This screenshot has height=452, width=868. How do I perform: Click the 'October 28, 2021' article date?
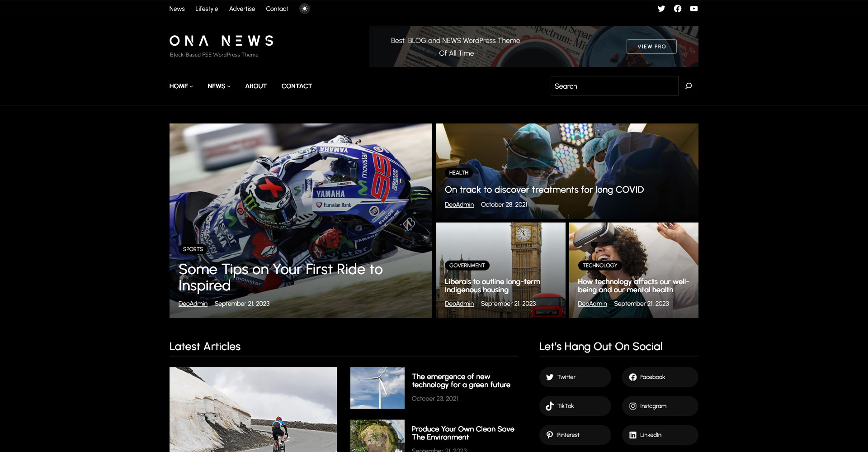pos(504,205)
